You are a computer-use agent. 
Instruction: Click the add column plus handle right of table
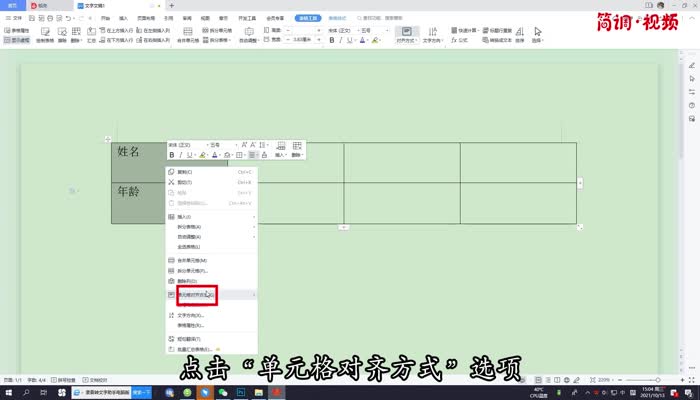(x=580, y=183)
